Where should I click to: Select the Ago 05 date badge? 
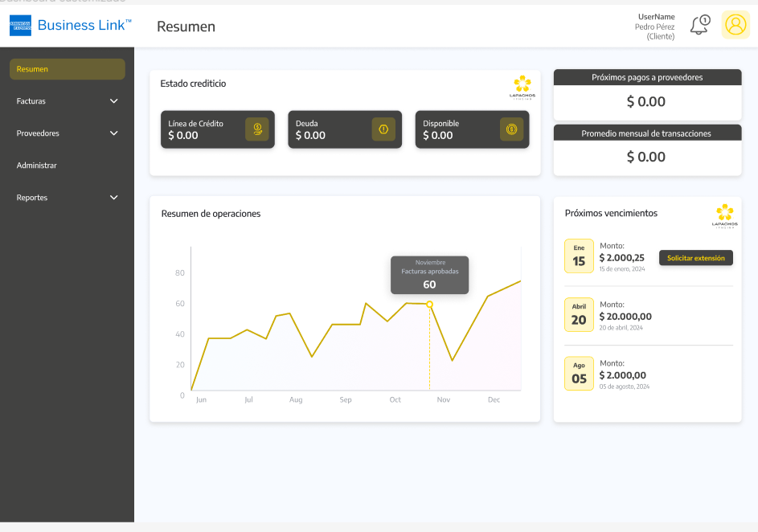point(579,374)
